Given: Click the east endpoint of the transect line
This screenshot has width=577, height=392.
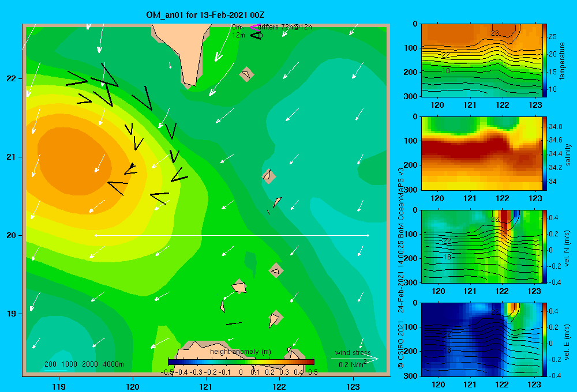Looking at the screenshot, I should (x=368, y=235).
